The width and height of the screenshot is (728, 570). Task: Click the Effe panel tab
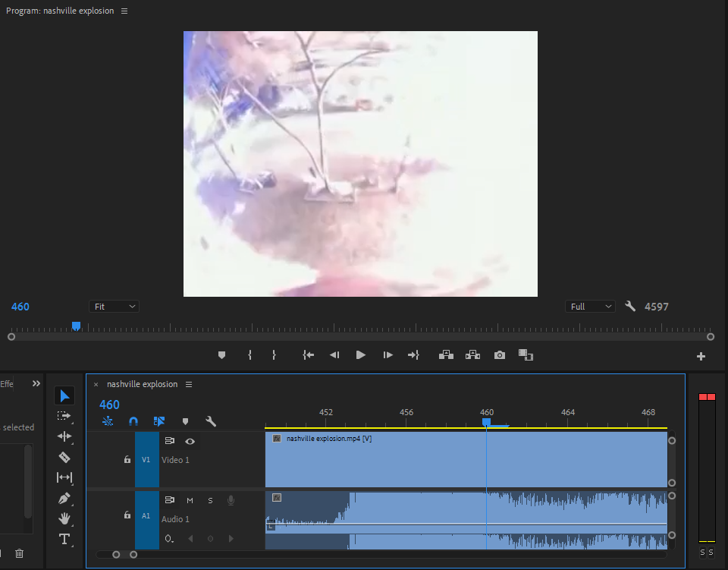[x=7, y=384]
